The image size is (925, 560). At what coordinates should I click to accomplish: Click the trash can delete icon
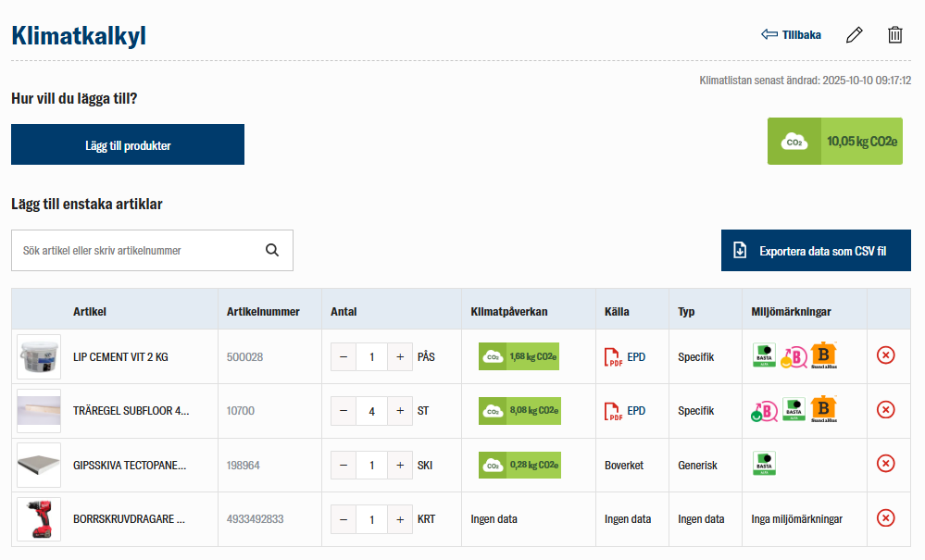[x=894, y=35]
